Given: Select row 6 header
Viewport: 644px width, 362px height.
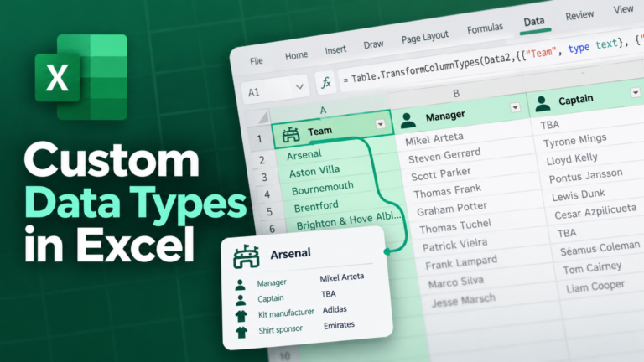Looking at the screenshot, I should coord(272,228).
